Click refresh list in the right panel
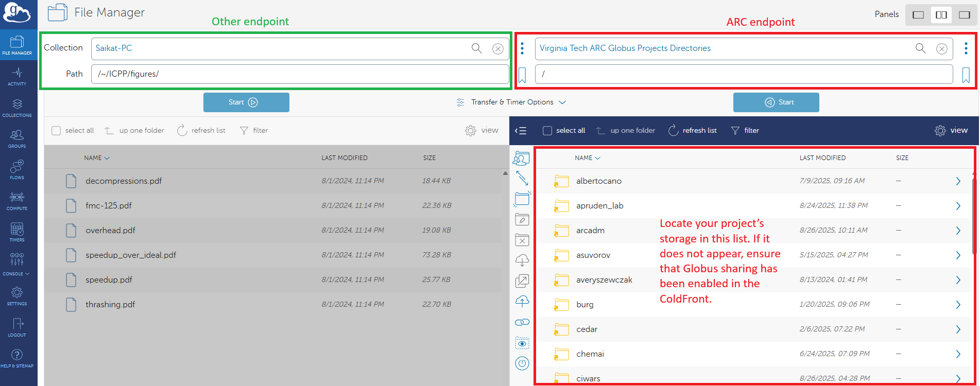The height and width of the screenshot is (386, 980). (692, 131)
